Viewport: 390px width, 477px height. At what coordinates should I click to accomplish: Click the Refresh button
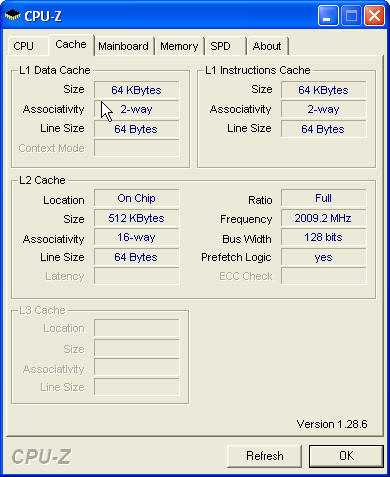[x=265, y=456]
